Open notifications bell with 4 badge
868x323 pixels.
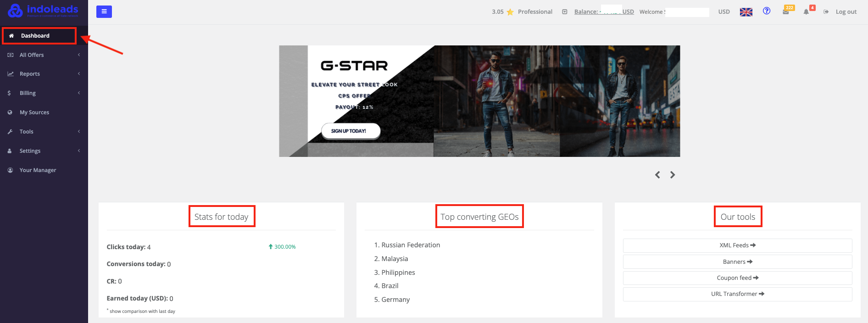coord(807,11)
